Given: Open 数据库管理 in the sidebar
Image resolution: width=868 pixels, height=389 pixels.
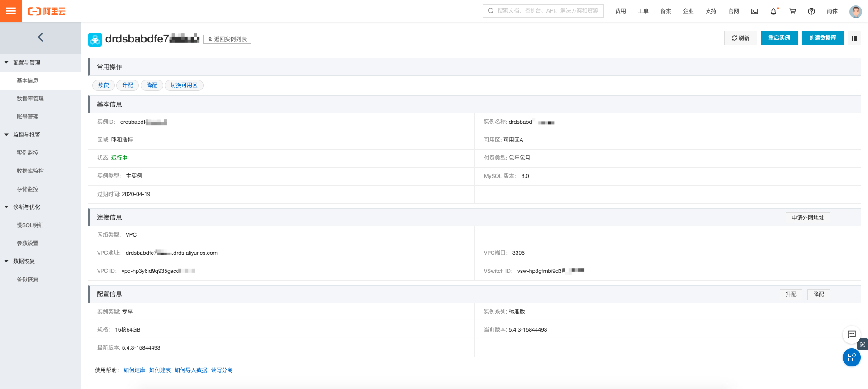Looking at the screenshot, I should pyautogui.click(x=30, y=98).
